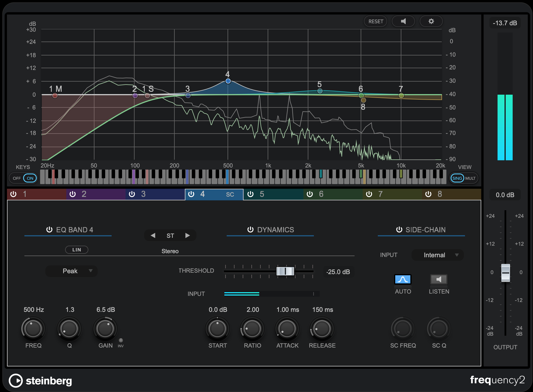The height and width of the screenshot is (392, 533).
Task: Toggle DYNAMICS section power icon
Action: 250,230
